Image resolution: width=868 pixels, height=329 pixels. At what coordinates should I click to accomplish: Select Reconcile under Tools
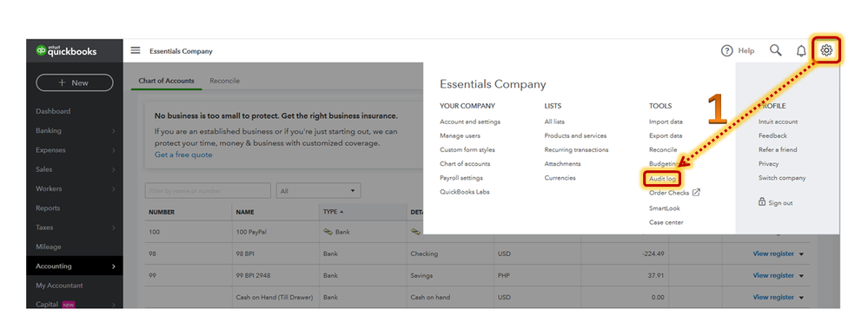pos(663,150)
